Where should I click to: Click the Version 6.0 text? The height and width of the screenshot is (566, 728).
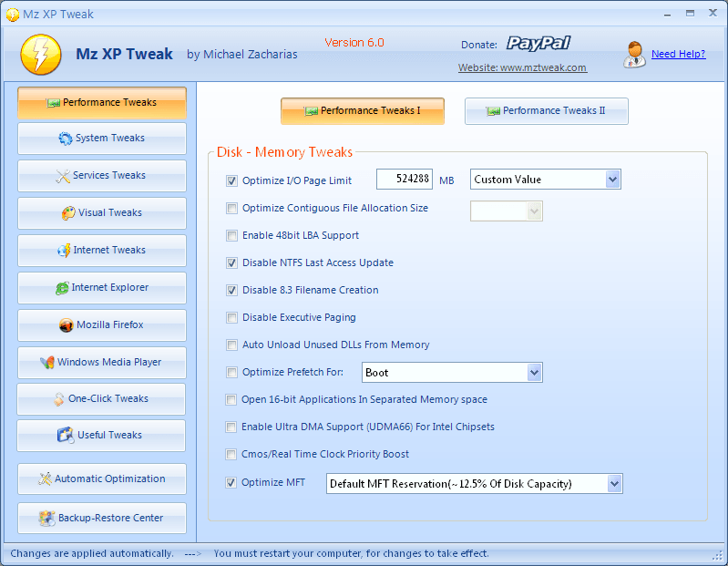coord(354,43)
